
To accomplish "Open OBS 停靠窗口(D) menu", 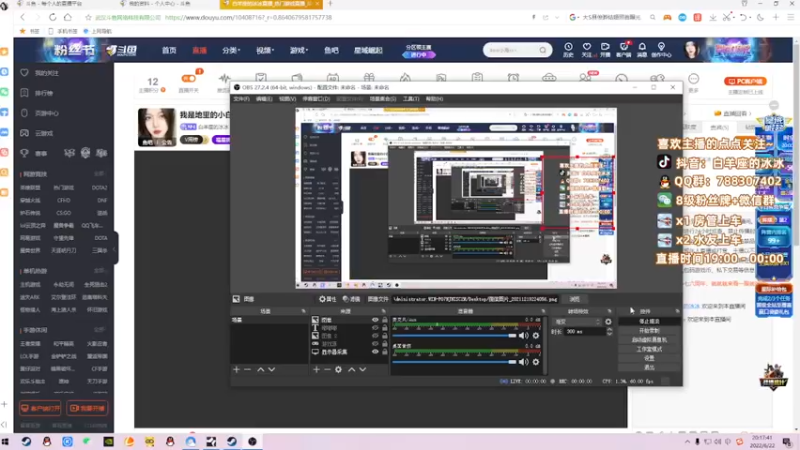I will tap(316, 99).
